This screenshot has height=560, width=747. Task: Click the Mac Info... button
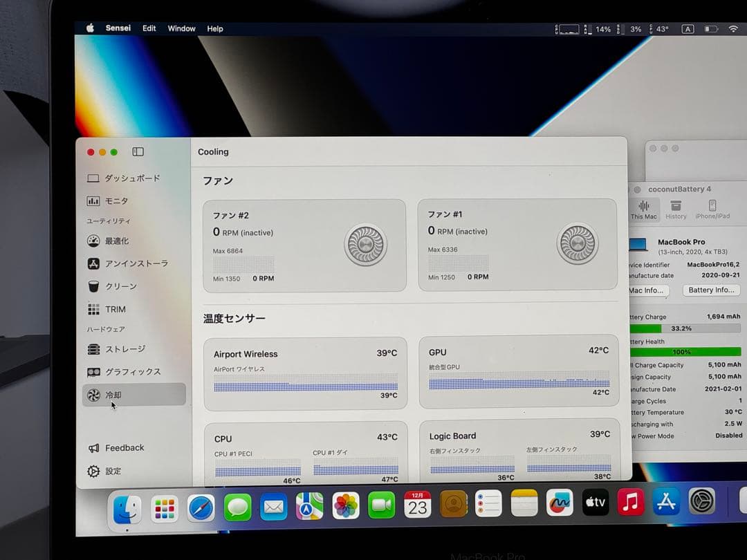(x=646, y=290)
